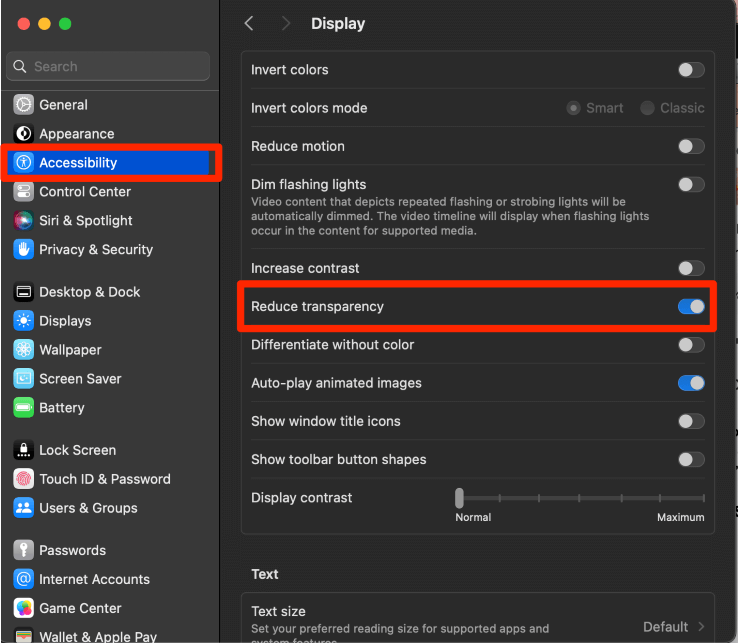This screenshot has width=738, height=643.
Task: Click the Search field in sidebar
Action: pos(110,67)
